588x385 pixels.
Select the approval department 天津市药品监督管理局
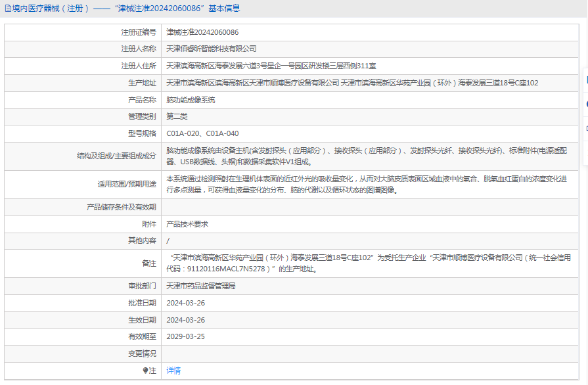click(201, 286)
